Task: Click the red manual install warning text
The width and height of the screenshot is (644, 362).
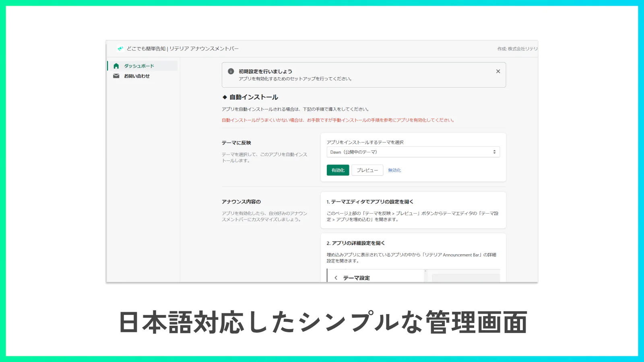Action: pos(338,120)
